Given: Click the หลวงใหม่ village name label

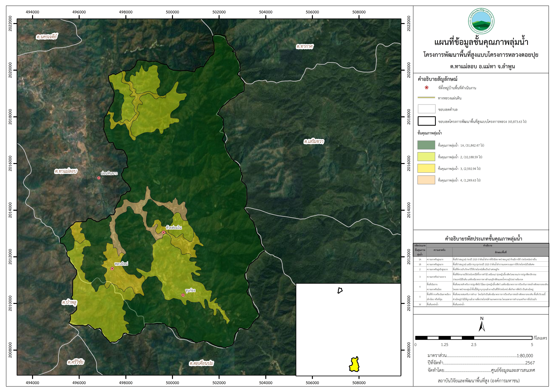Looking at the screenshot, I should [x=121, y=264].
